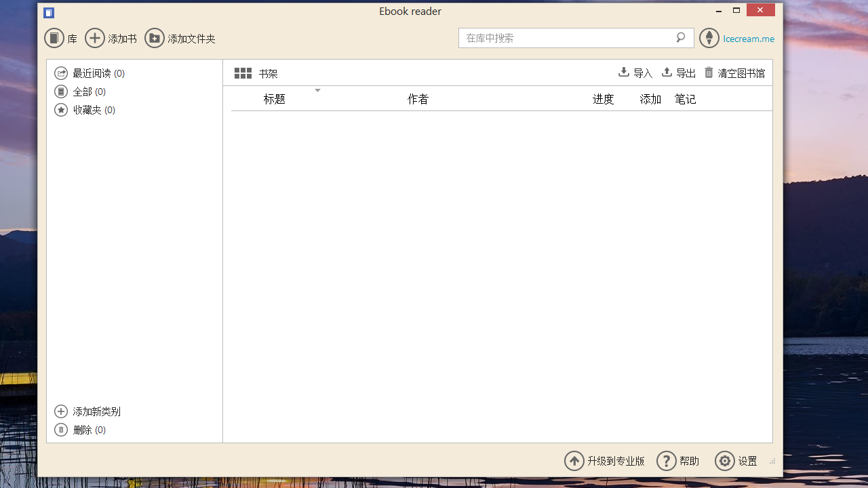868x488 pixels.
Task: Click inside the 在库中搜索 search field
Action: coord(570,38)
